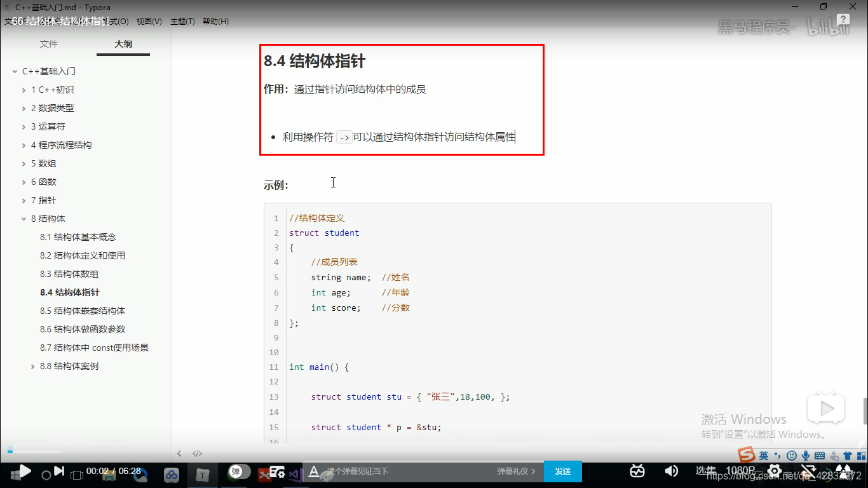Open the 1080P quality selector
Screen dimensions: 868x488
point(740,471)
